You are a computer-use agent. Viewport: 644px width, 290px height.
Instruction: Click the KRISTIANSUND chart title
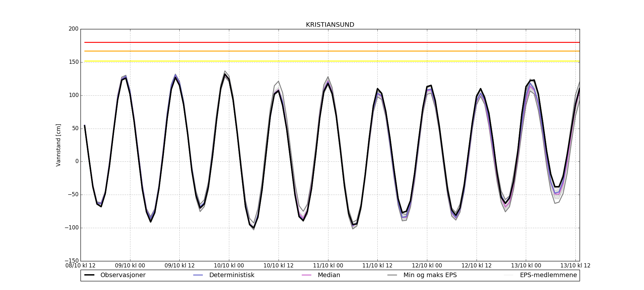coord(330,25)
